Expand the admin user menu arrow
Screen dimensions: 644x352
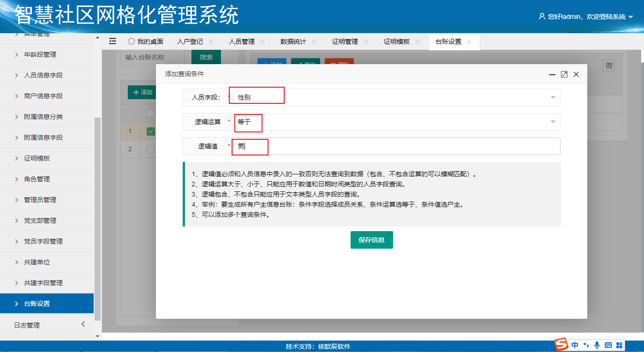(631, 17)
